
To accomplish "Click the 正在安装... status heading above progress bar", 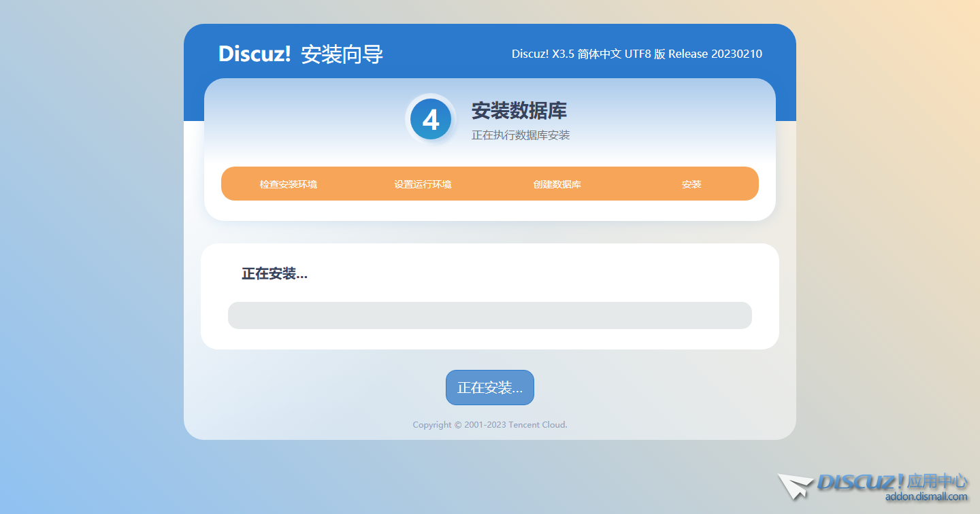I will click(274, 274).
